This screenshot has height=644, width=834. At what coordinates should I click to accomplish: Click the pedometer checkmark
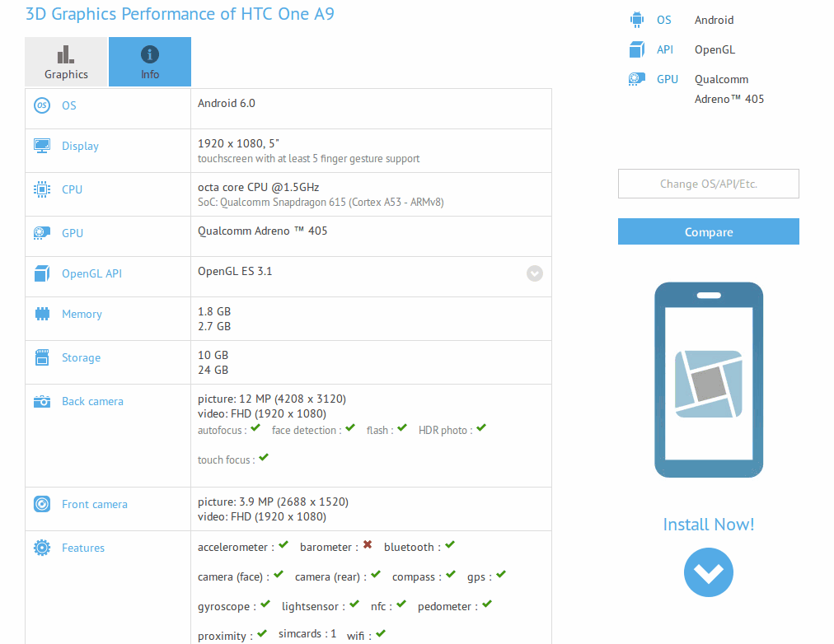(487, 604)
